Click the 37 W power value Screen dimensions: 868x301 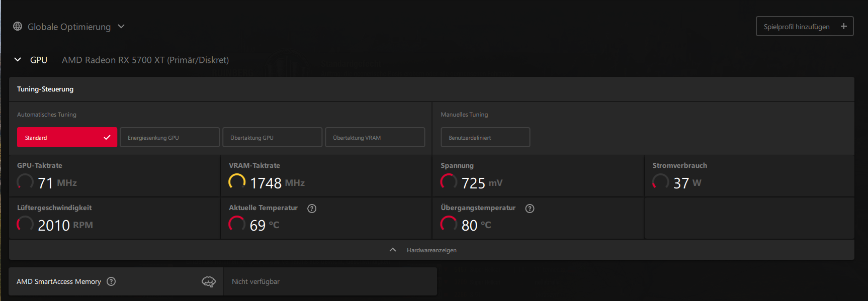687,183
